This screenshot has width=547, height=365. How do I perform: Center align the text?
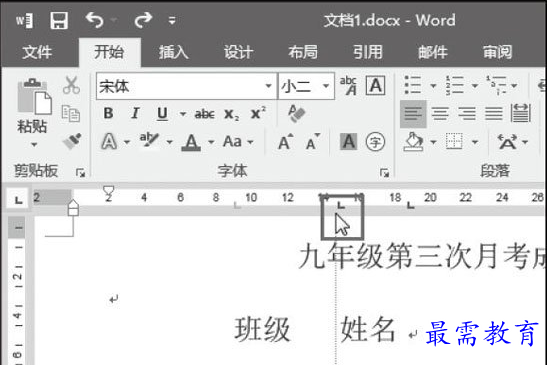point(440,114)
